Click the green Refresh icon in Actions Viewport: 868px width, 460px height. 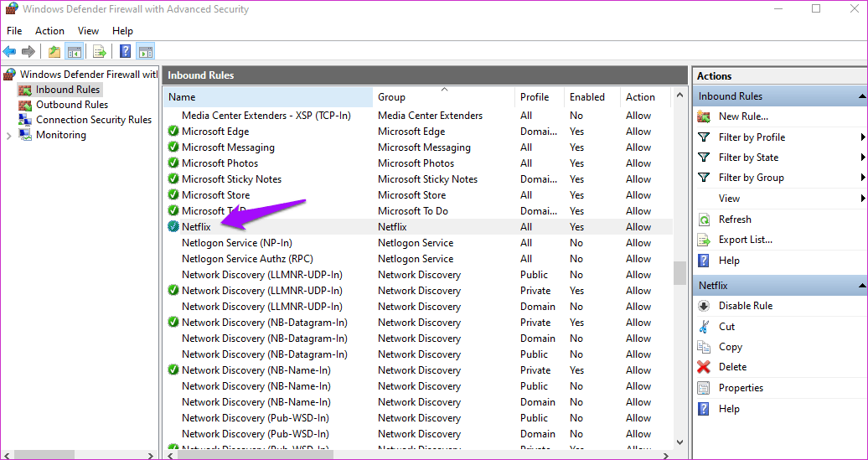[x=704, y=220]
